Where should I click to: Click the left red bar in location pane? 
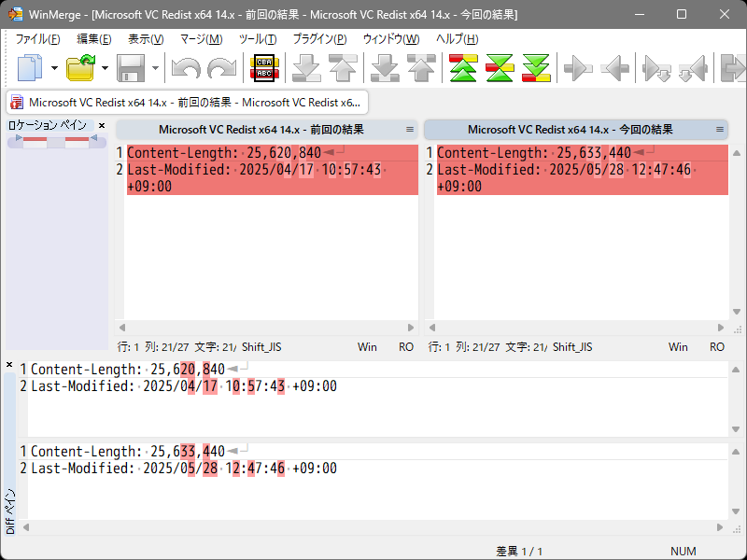35,139
